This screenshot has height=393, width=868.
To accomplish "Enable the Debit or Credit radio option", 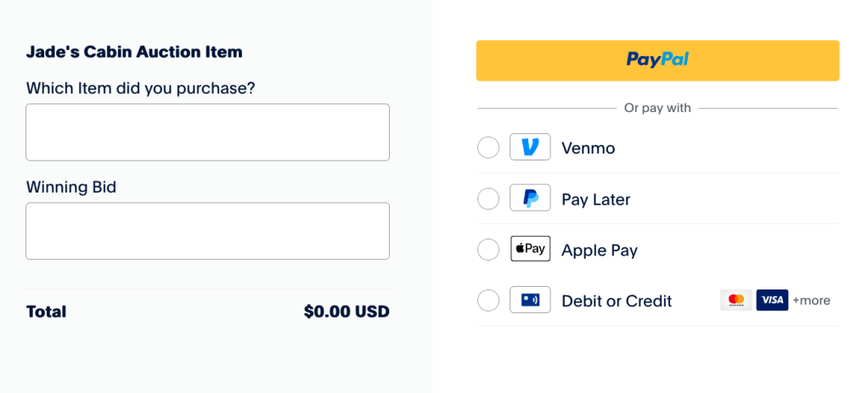I will pyautogui.click(x=488, y=300).
